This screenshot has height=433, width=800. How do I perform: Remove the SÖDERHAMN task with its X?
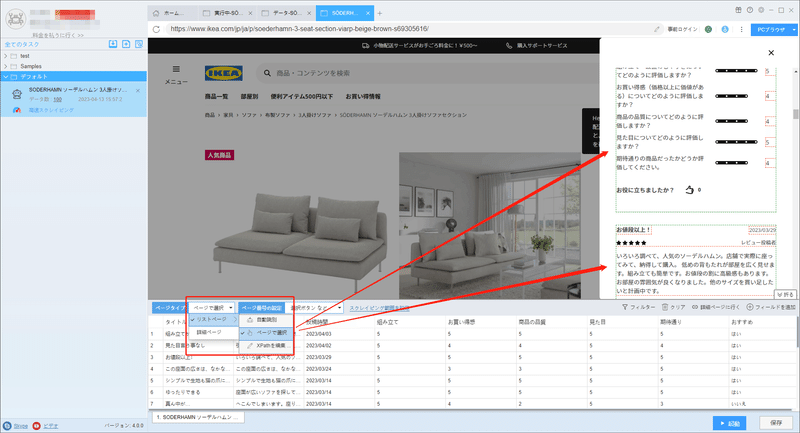(x=138, y=91)
